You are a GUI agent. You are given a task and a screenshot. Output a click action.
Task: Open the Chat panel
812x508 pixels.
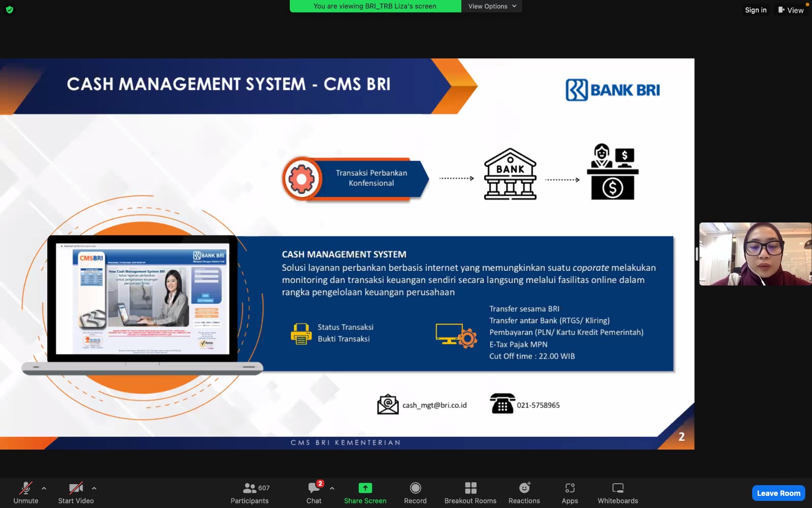pyautogui.click(x=314, y=493)
